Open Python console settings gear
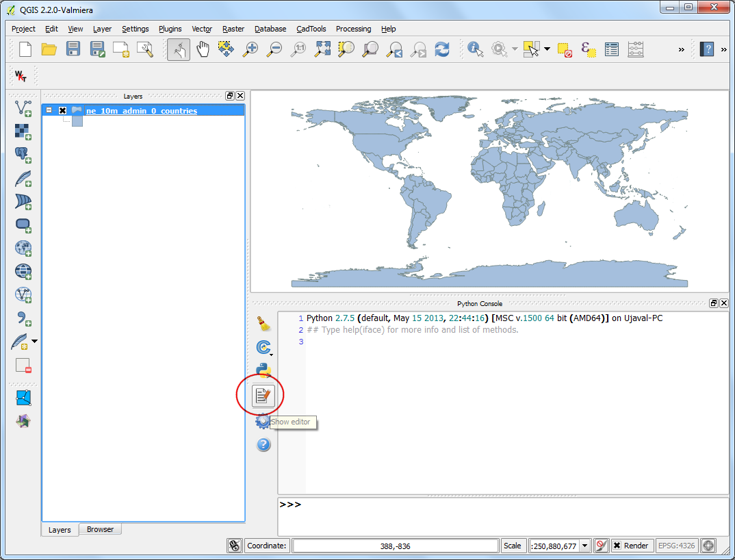Viewport: 735px width, 560px height. tap(263, 421)
